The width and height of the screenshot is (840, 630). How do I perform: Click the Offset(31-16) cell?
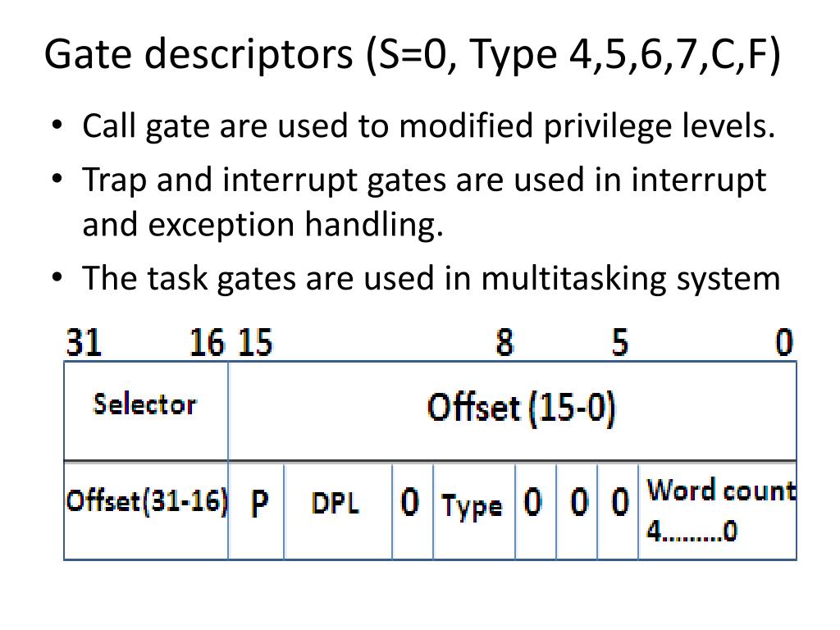(x=146, y=511)
